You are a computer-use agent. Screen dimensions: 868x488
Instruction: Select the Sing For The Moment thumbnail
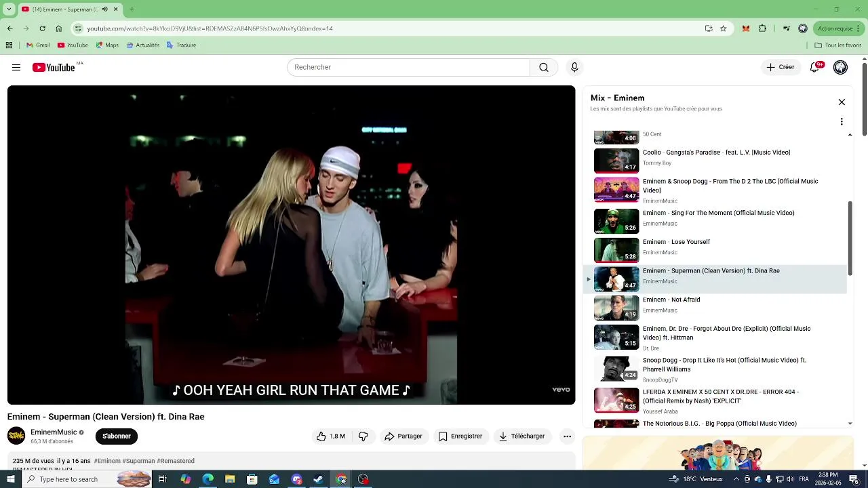pyautogui.click(x=616, y=220)
